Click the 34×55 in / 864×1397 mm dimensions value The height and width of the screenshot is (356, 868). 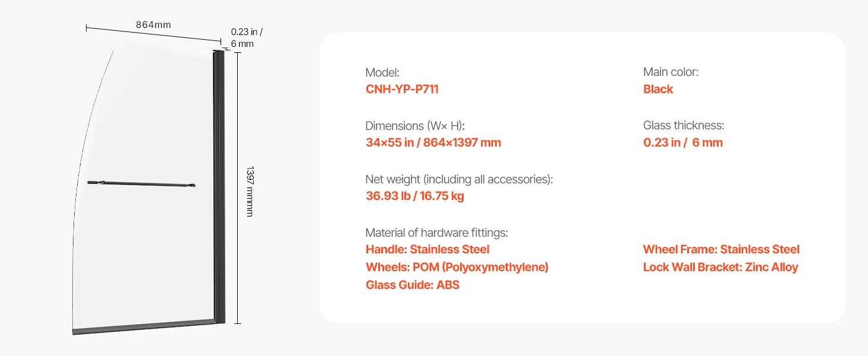coord(433,143)
